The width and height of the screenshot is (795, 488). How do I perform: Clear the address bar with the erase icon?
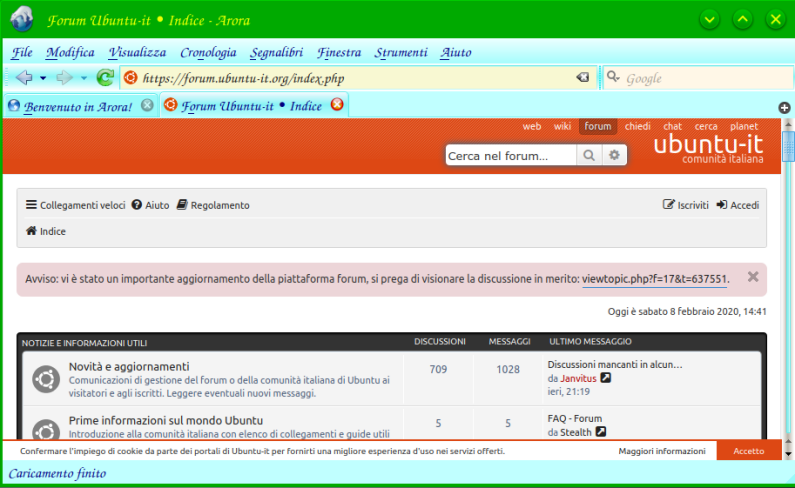pyautogui.click(x=583, y=78)
